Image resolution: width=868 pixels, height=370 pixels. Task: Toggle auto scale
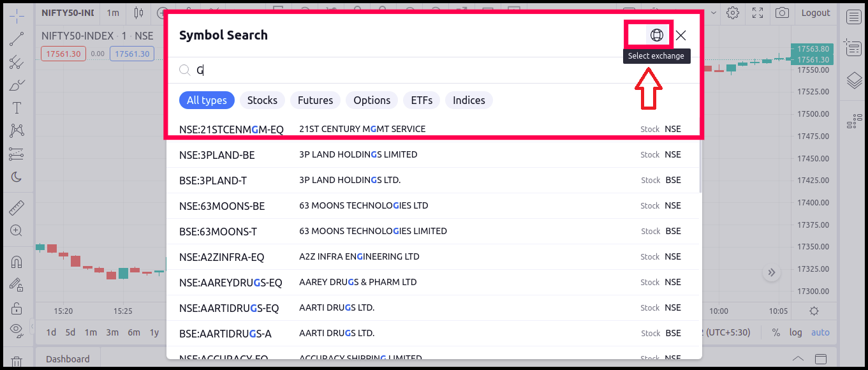[x=820, y=332]
